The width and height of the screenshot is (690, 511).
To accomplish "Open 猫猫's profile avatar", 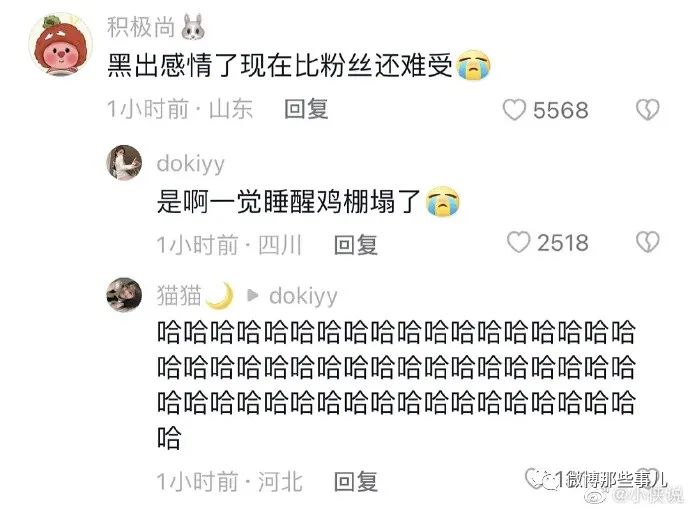I will tap(124, 295).
